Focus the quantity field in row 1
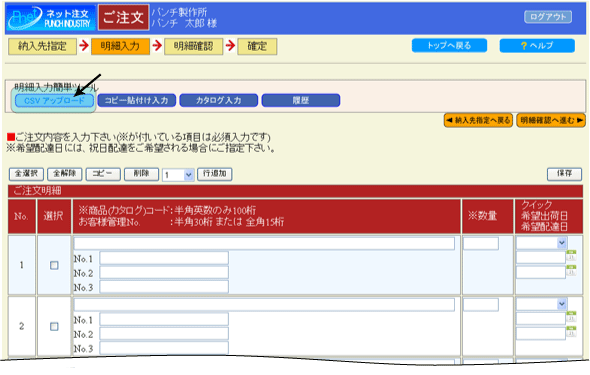Screen dimensions: 590x375 (481, 243)
